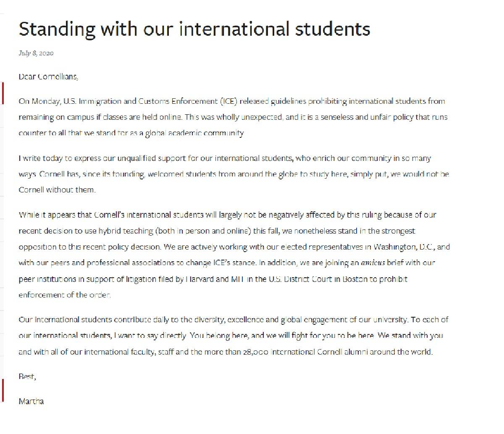
Task: Click the 'July 8, 2020' date
Action: [36, 53]
